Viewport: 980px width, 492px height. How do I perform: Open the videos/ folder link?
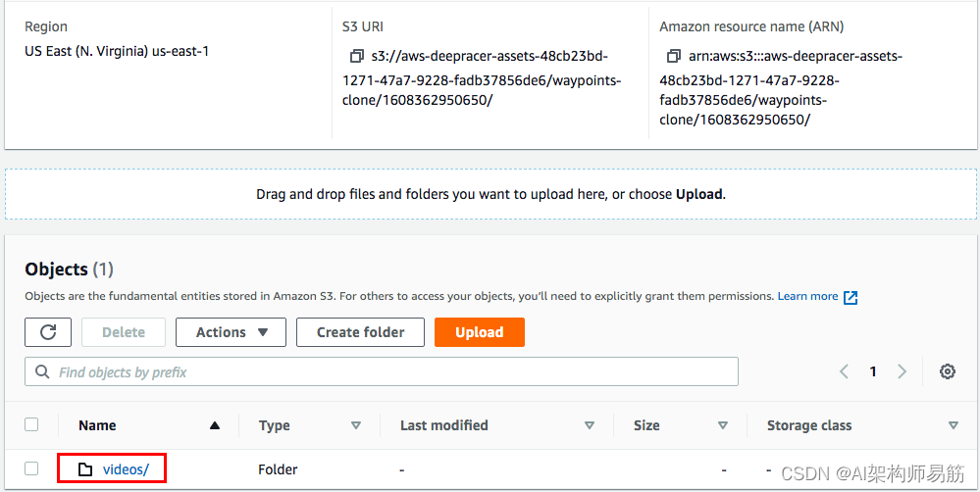point(126,469)
